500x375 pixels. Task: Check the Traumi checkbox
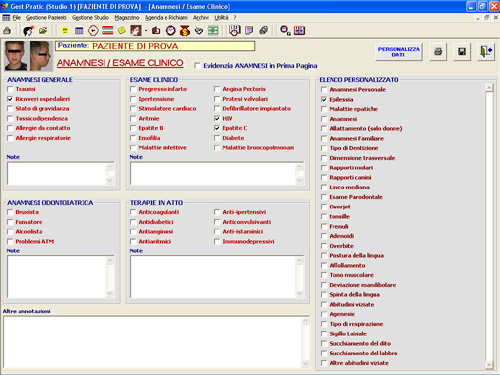point(10,89)
